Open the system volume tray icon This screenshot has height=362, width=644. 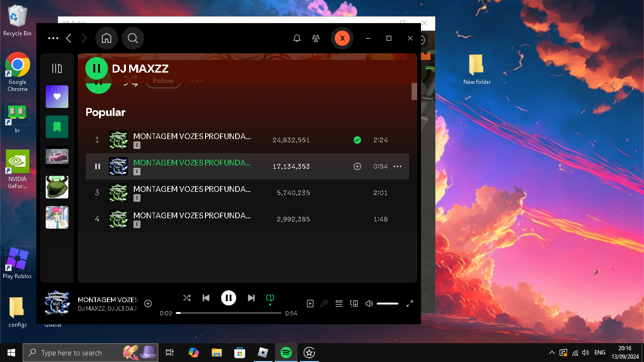point(586,353)
